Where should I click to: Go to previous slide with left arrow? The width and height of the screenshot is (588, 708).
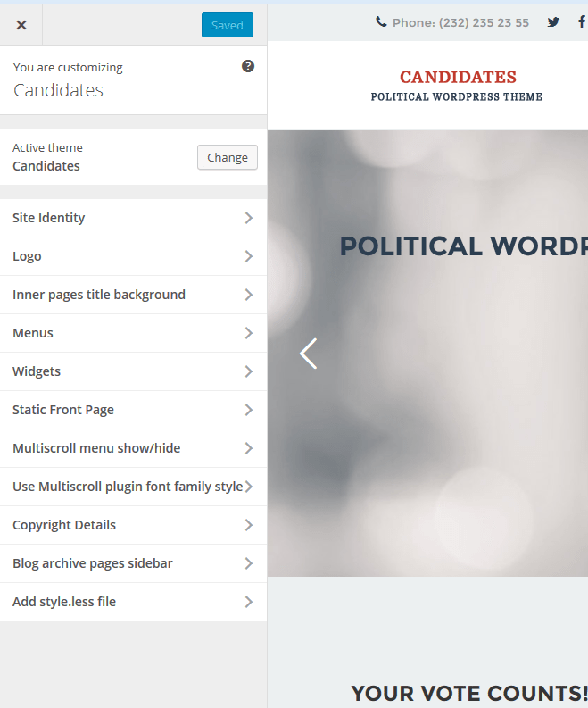pyautogui.click(x=308, y=354)
